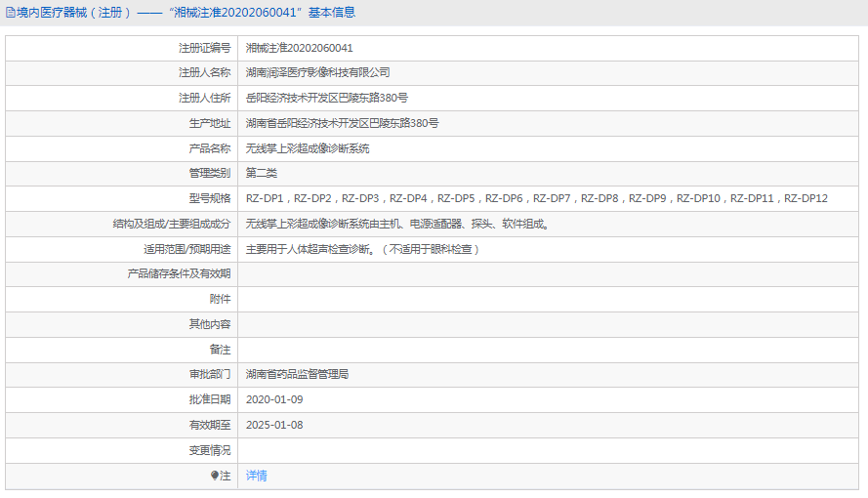This screenshot has width=868, height=498.
Task: Click the 型号规格 label
Action: (x=209, y=198)
